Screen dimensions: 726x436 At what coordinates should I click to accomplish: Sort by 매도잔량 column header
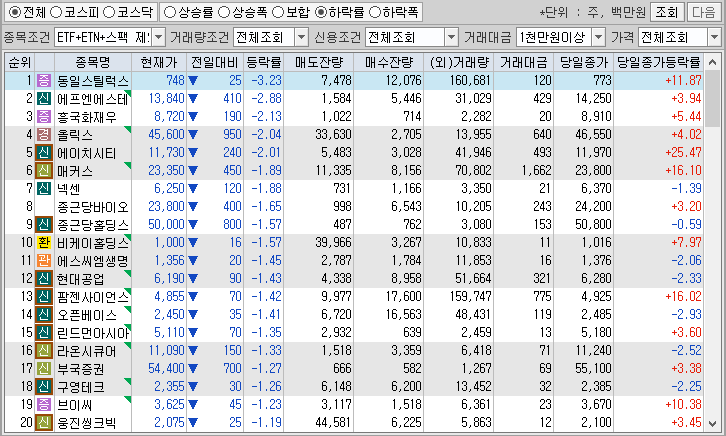pyautogui.click(x=319, y=62)
